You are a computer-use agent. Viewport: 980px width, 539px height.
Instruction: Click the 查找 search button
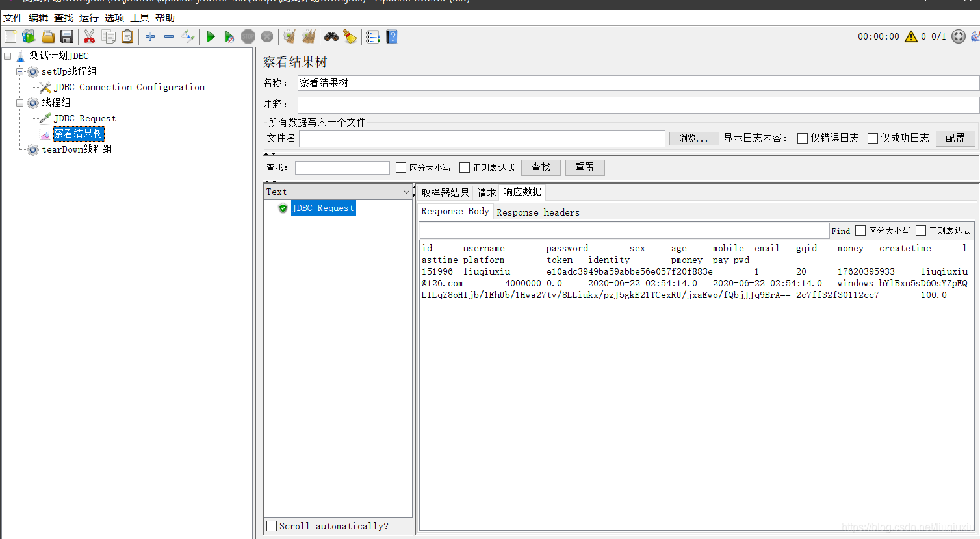[541, 168]
